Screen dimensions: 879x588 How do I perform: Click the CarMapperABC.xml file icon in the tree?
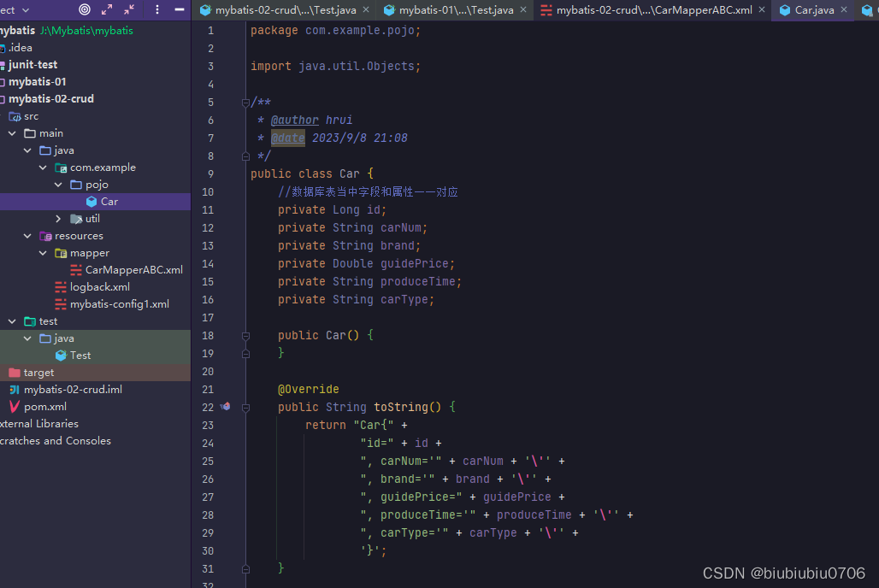coord(76,270)
